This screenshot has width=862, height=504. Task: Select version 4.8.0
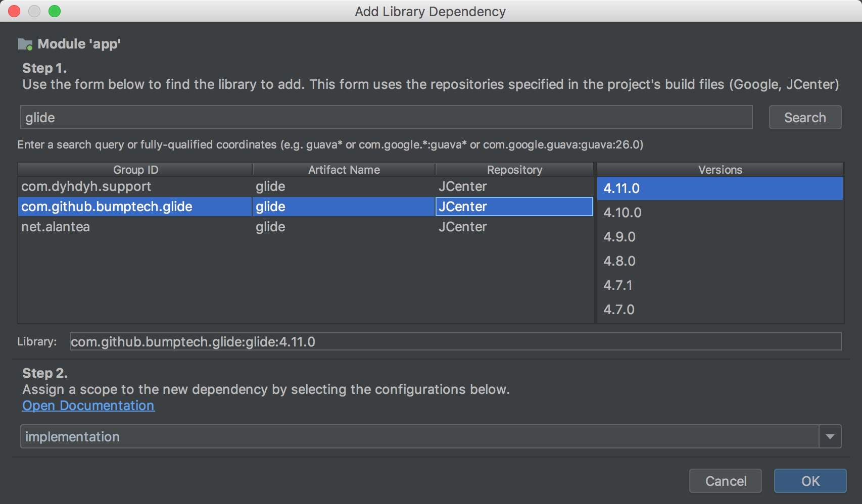pyautogui.click(x=720, y=261)
